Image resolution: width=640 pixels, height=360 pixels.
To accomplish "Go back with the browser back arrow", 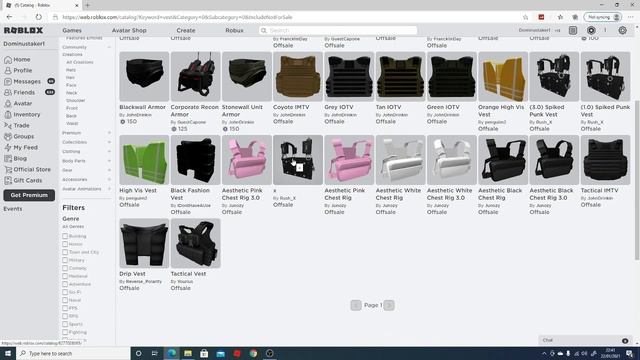I will [x=9, y=17].
